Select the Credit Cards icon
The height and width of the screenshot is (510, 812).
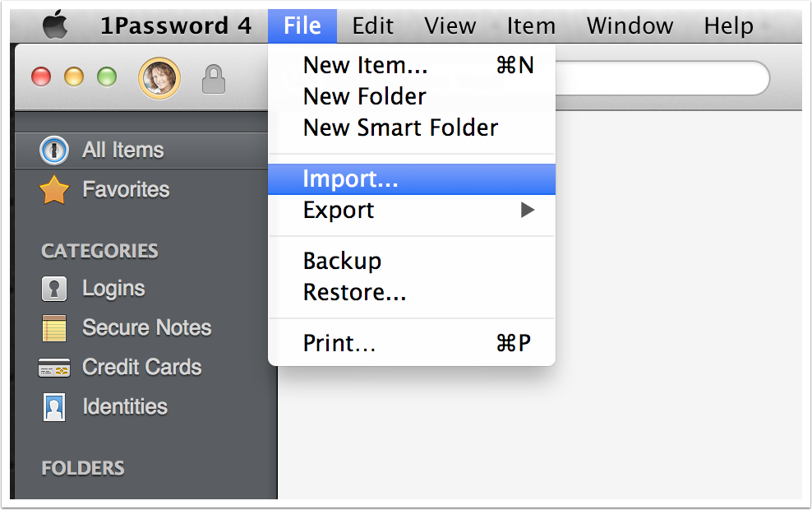54,368
